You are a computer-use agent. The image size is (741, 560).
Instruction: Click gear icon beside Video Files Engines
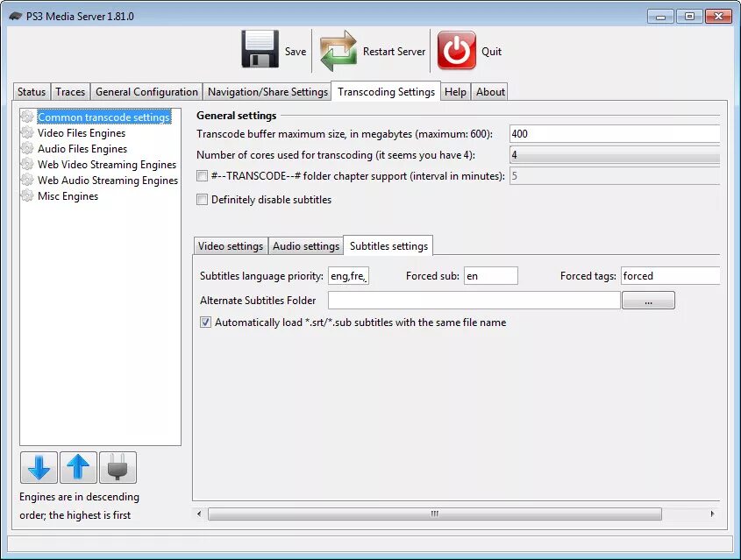(27, 132)
